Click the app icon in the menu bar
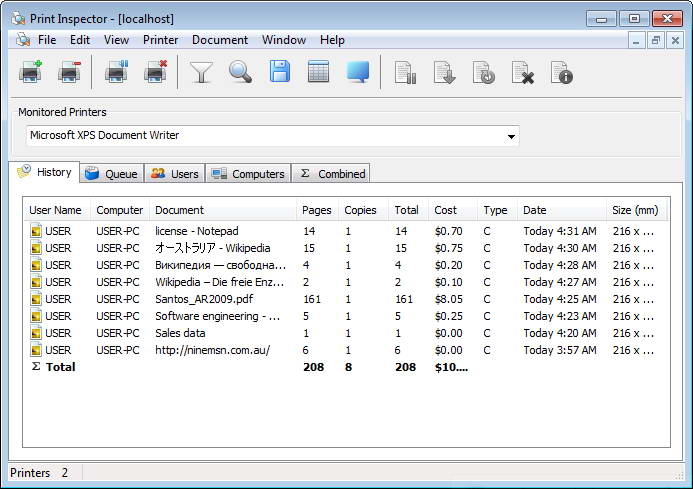 pyautogui.click(x=23, y=40)
